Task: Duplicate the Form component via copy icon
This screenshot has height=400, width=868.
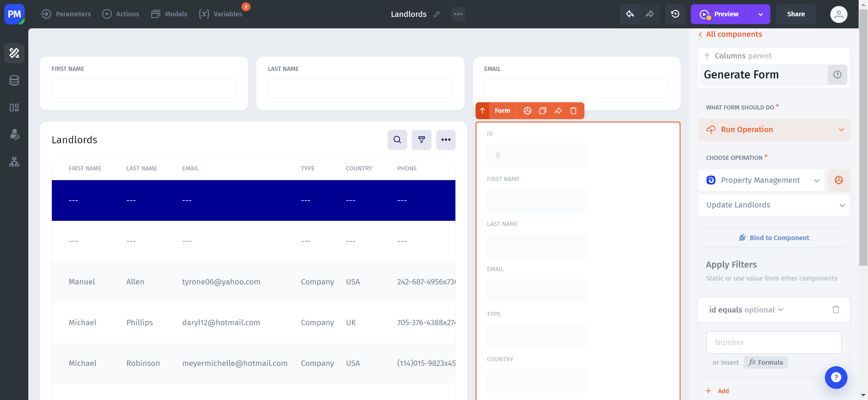Action: click(x=542, y=111)
